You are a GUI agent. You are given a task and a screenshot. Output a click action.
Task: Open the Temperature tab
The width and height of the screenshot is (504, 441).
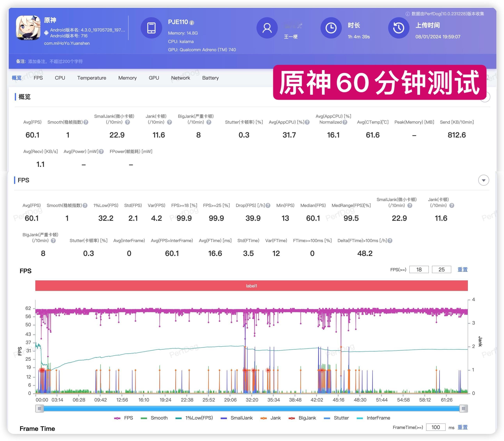pos(92,78)
